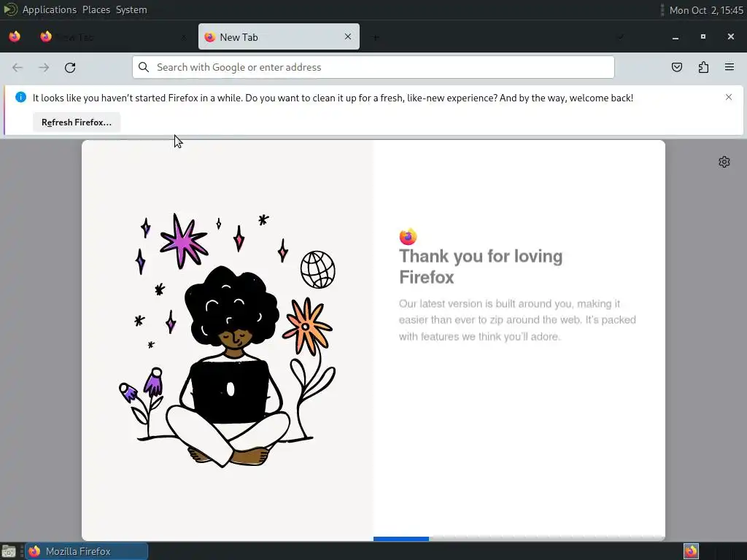747x560 pixels.
Task: Open the System menu
Action: point(131,9)
